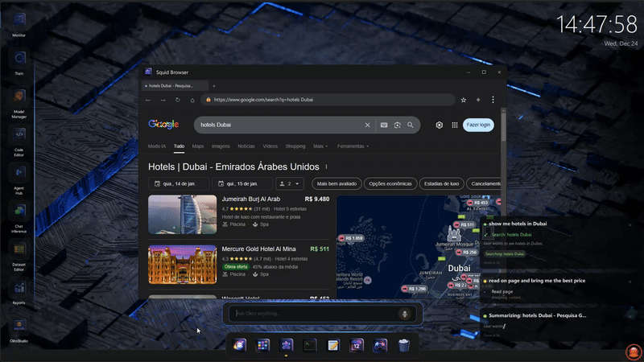Click the browser reload button
Image resolution: width=644 pixels, height=362 pixels.
tap(177, 100)
